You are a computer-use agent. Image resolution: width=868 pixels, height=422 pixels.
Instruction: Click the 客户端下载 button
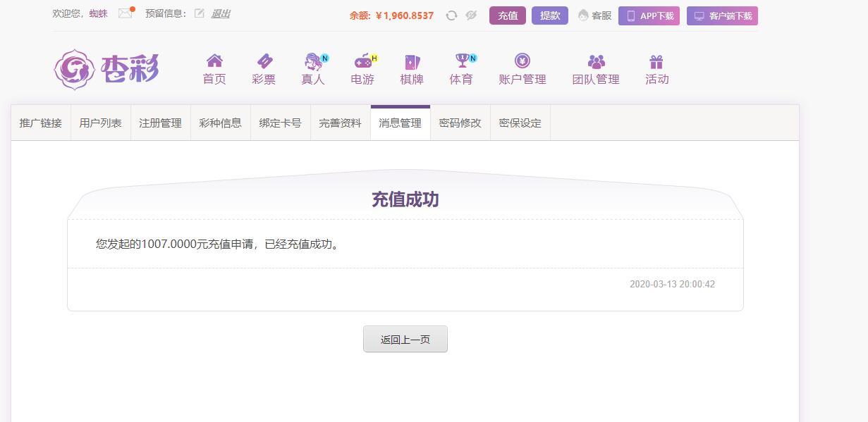pos(722,15)
